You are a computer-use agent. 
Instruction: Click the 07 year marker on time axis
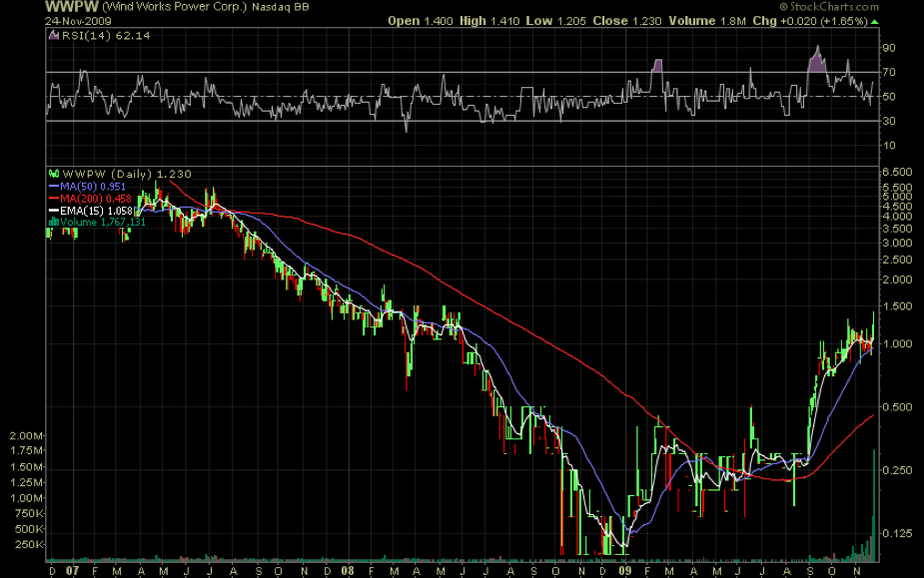(x=72, y=571)
